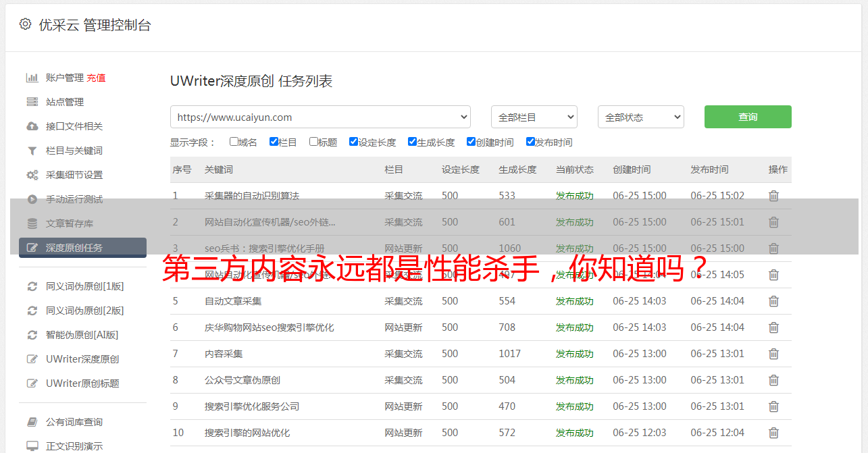Click keyword 庆华购物网站seo搜索引擎优化
868x453 pixels.
(x=270, y=327)
